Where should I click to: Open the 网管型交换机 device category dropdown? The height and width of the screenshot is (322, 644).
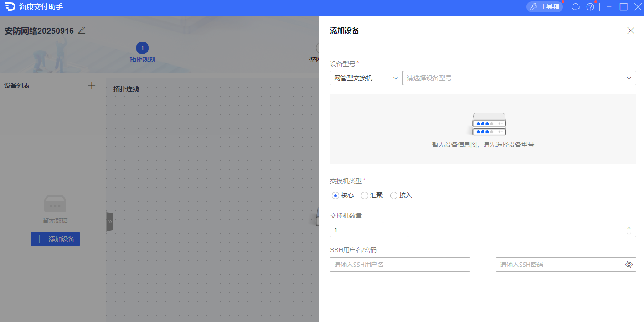point(366,78)
